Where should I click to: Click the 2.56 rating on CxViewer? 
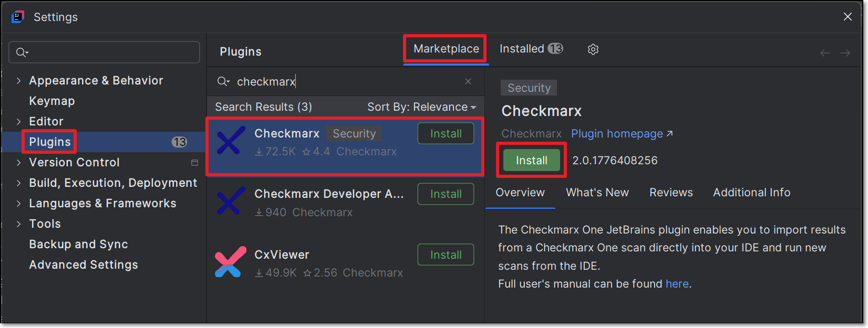(321, 273)
